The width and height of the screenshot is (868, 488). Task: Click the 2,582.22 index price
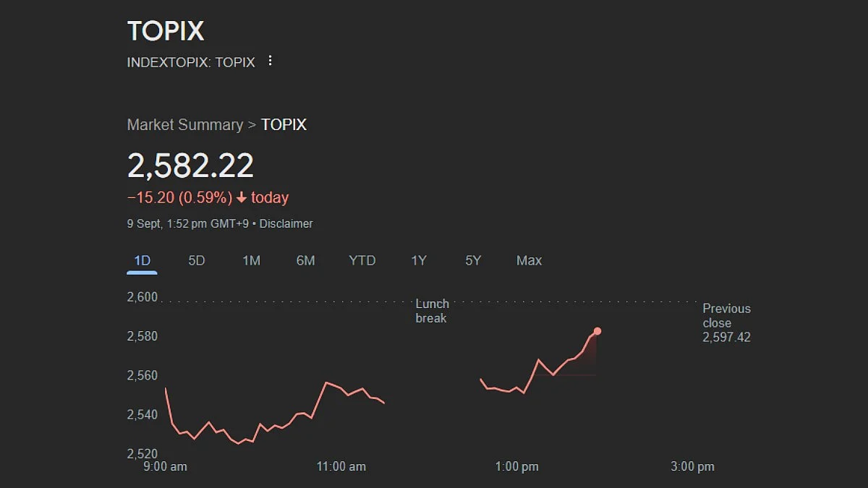191,166
